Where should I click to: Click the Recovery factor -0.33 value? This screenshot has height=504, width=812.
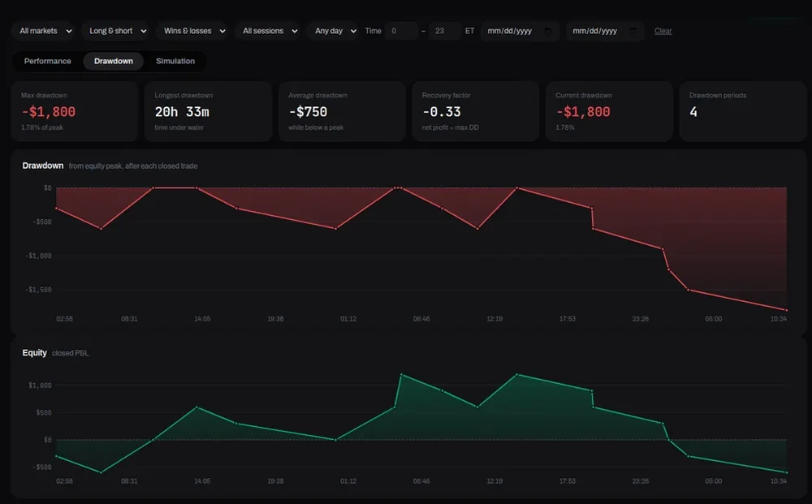click(442, 112)
